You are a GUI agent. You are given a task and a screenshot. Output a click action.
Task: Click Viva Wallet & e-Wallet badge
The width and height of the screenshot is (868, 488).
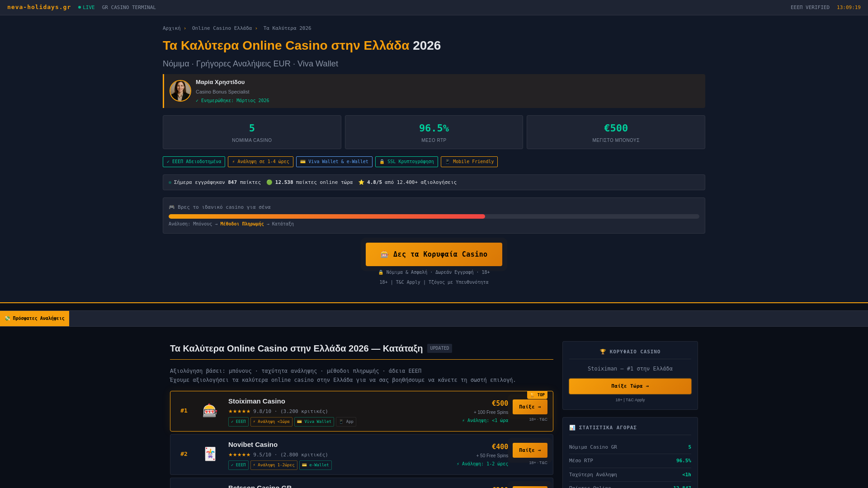point(334,162)
